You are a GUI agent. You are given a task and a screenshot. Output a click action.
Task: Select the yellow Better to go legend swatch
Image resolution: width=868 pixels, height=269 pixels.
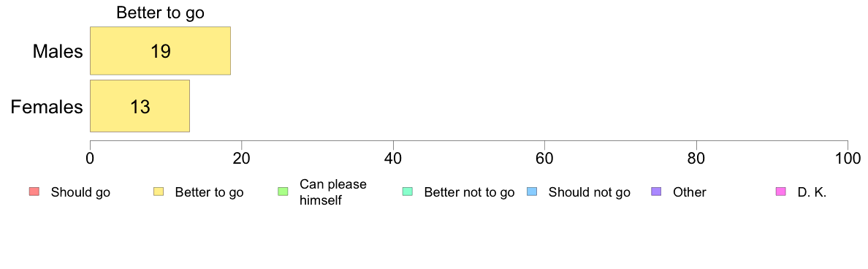pyautogui.click(x=159, y=192)
